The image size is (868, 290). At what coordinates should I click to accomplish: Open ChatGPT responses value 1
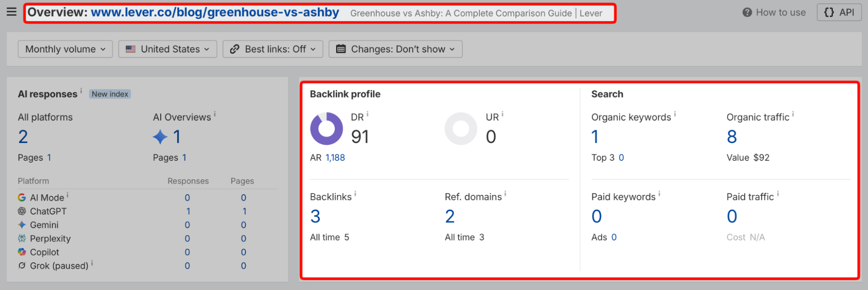(x=188, y=211)
